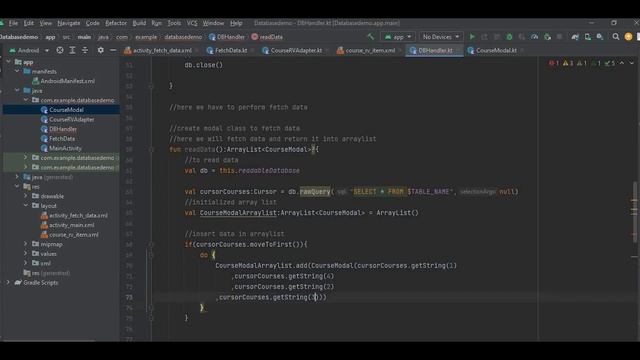Viewport: 640px width, 360px height.
Task: Open the File menu
Action: [x=13, y=23]
